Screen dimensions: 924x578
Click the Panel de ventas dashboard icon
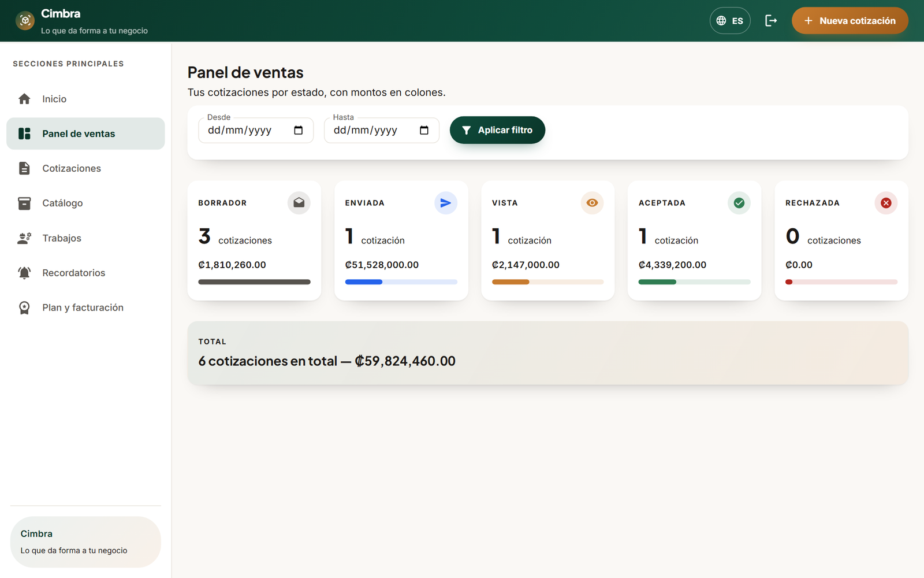tap(24, 134)
